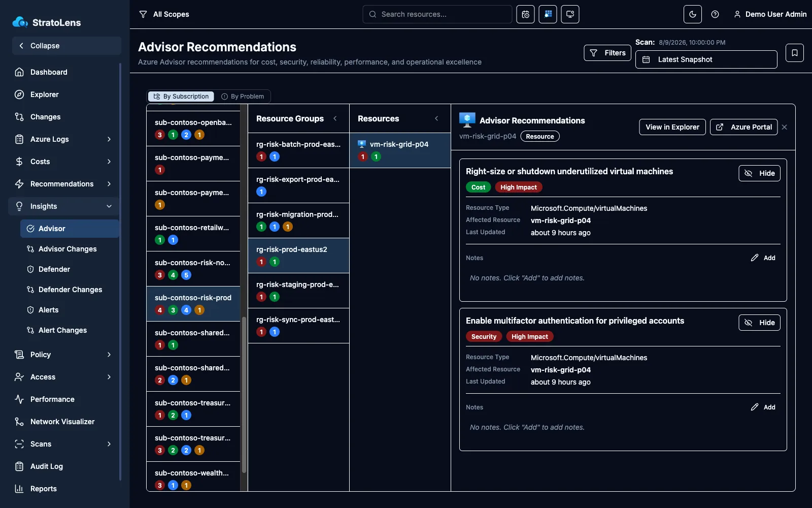Select rg-risk-staging-prod-e... resource group
The image size is (812, 508).
tap(298, 291)
